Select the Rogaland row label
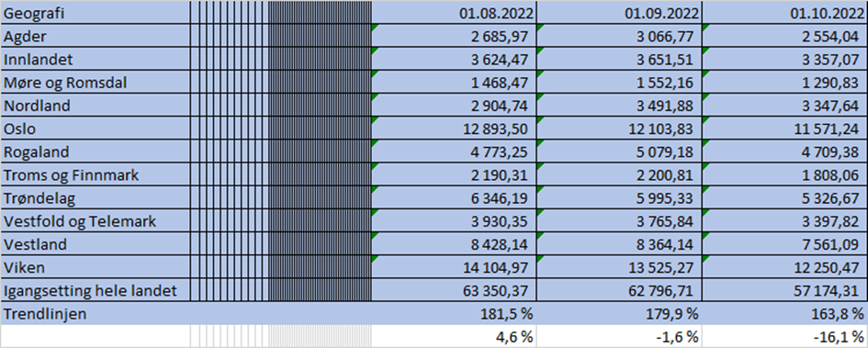This screenshot has height=348, width=868. (96, 152)
